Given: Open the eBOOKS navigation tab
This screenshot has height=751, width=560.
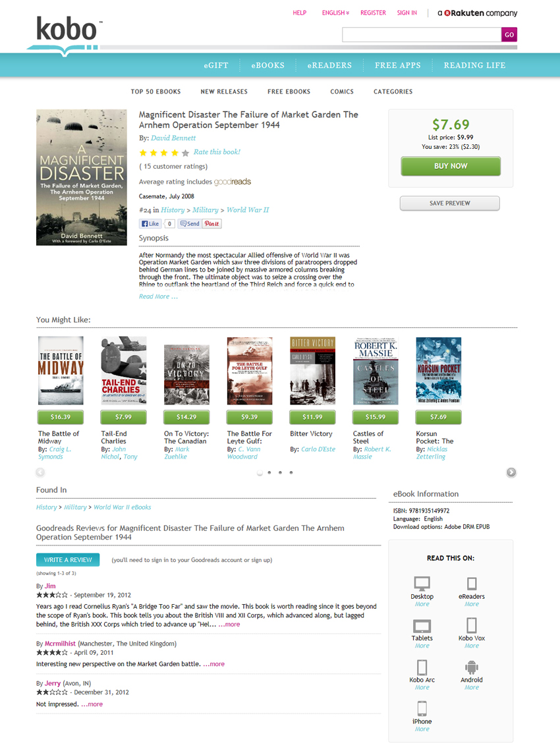Looking at the screenshot, I should (267, 65).
